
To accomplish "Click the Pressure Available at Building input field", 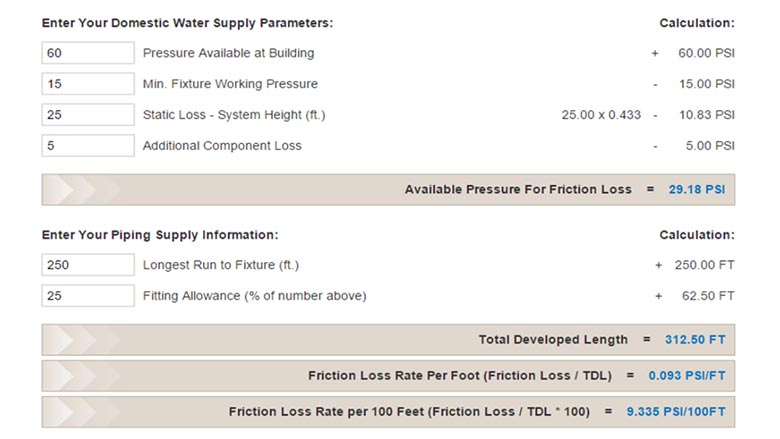I will (x=88, y=53).
